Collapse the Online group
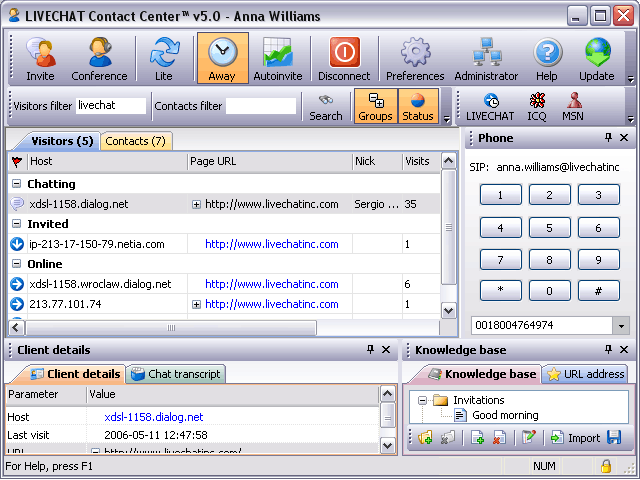640x480 pixels. pos(16,264)
